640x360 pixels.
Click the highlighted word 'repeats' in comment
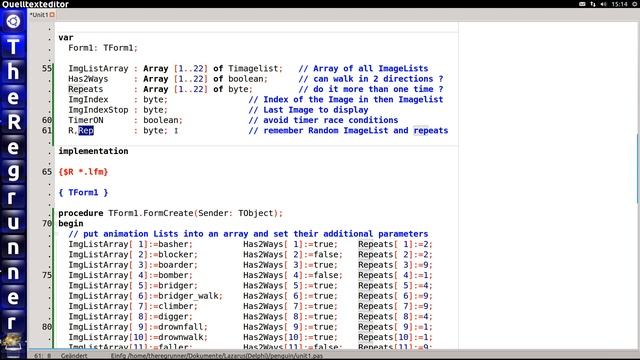click(431, 131)
